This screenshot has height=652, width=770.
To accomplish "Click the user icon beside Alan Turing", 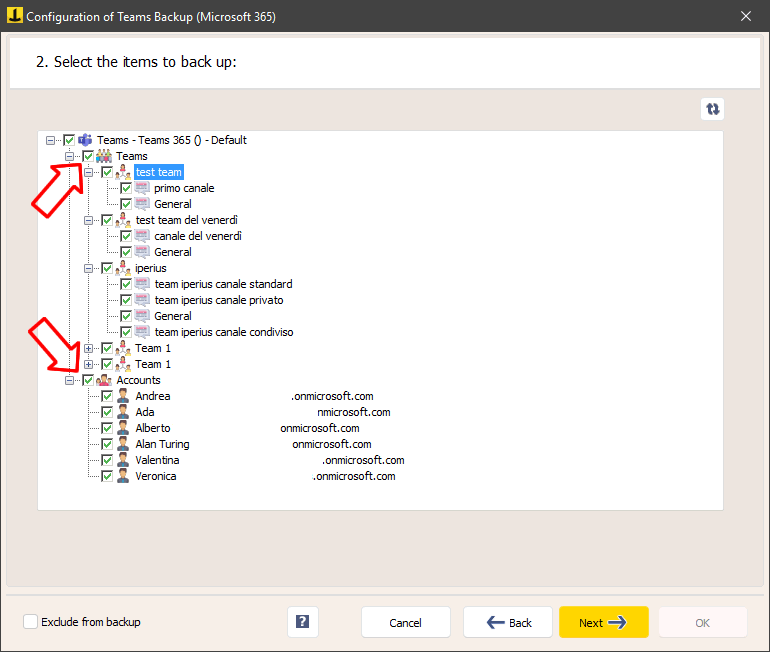I will point(123,444).
